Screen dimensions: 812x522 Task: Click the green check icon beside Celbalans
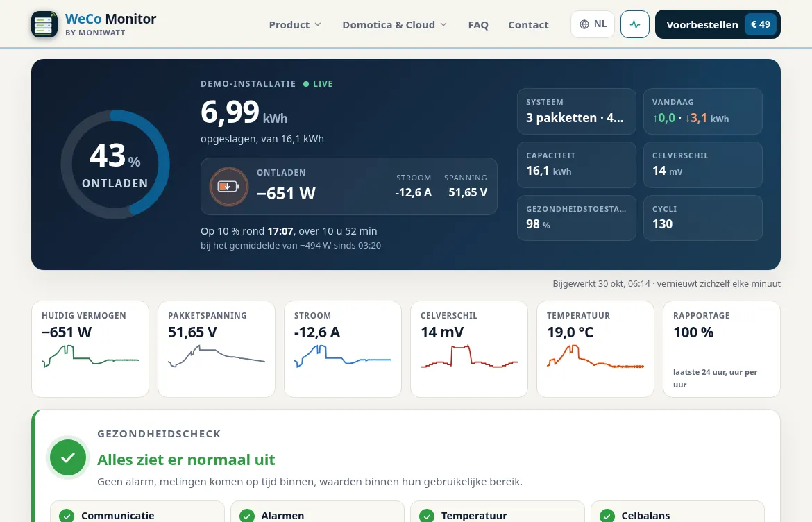[607, 515]
